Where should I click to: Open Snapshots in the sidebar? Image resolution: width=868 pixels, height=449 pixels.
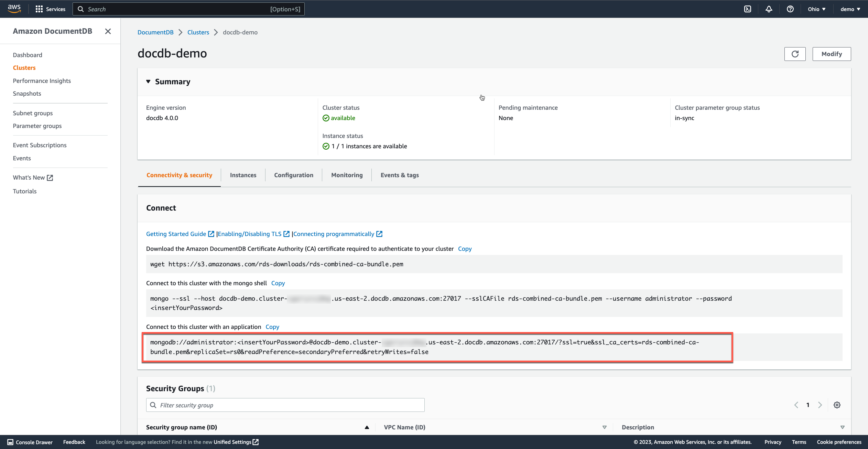tap(27, 94)
